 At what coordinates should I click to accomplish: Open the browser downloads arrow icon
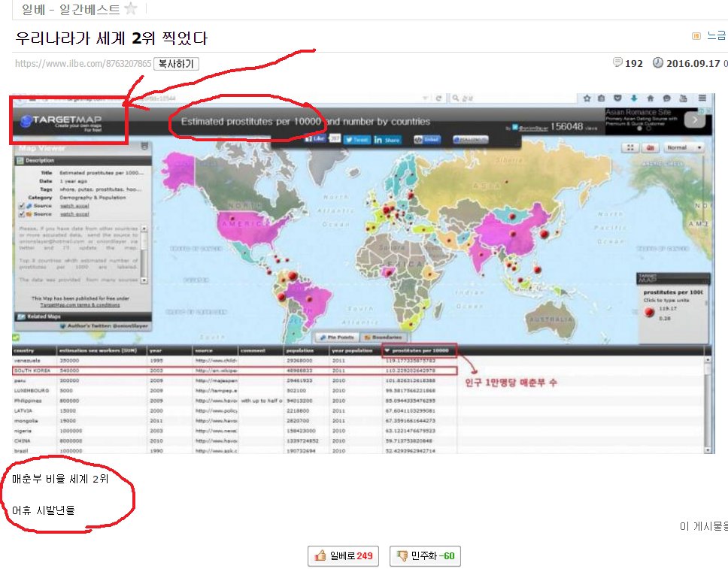click(x=634, y=98)
